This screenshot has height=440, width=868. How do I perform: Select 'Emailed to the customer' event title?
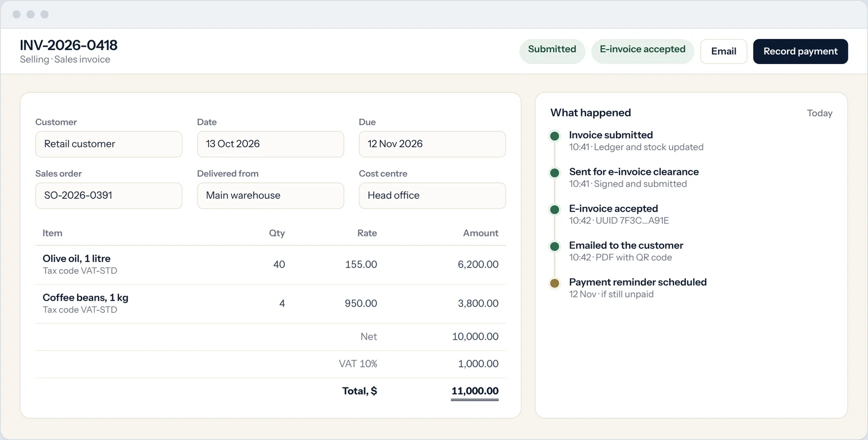(626, 246)
